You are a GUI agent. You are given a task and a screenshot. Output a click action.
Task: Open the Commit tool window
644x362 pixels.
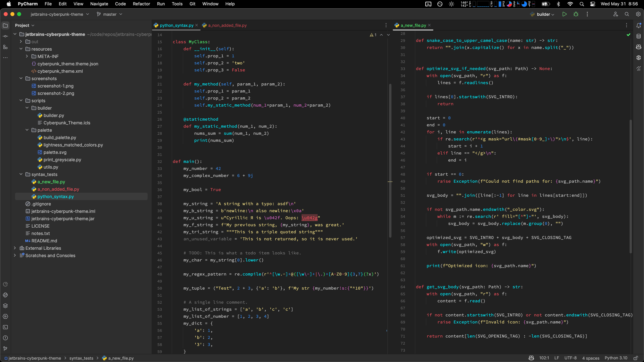(x=5, y=36)
